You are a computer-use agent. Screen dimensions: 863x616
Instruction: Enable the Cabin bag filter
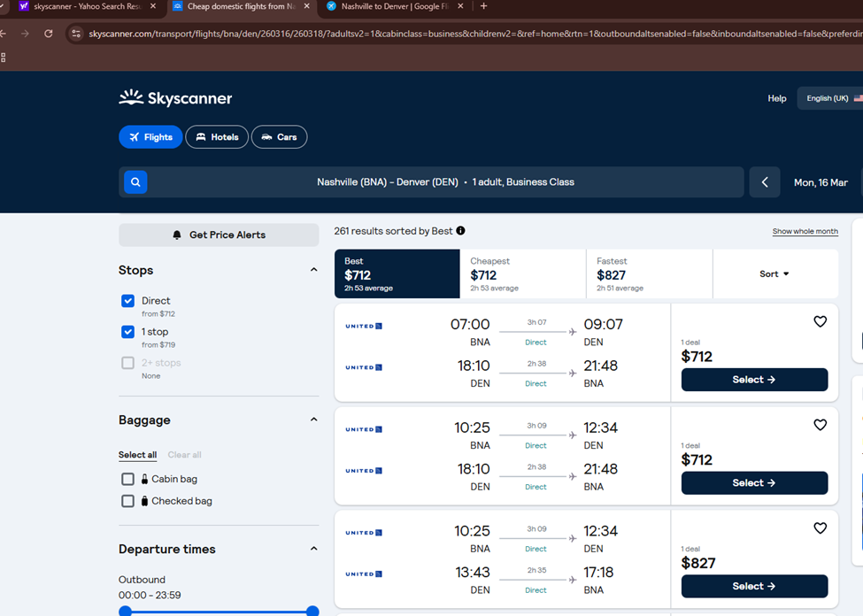pyautogui.click(x=127, y=479)
